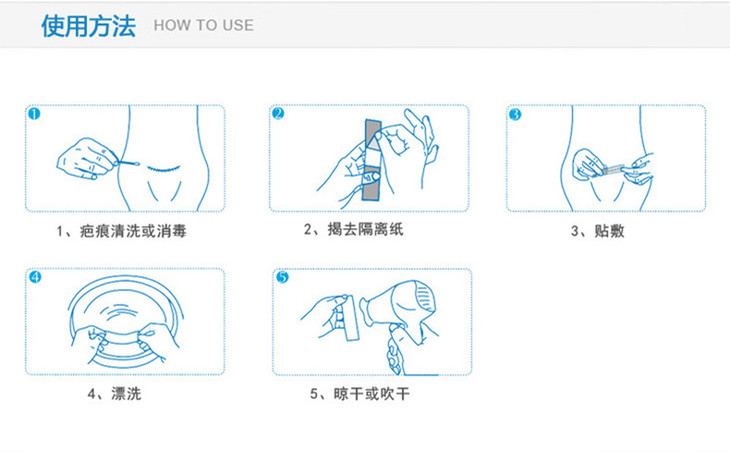Click the step 3 number badge
Viewport: 730px width, 452px height.
point(515,115)
